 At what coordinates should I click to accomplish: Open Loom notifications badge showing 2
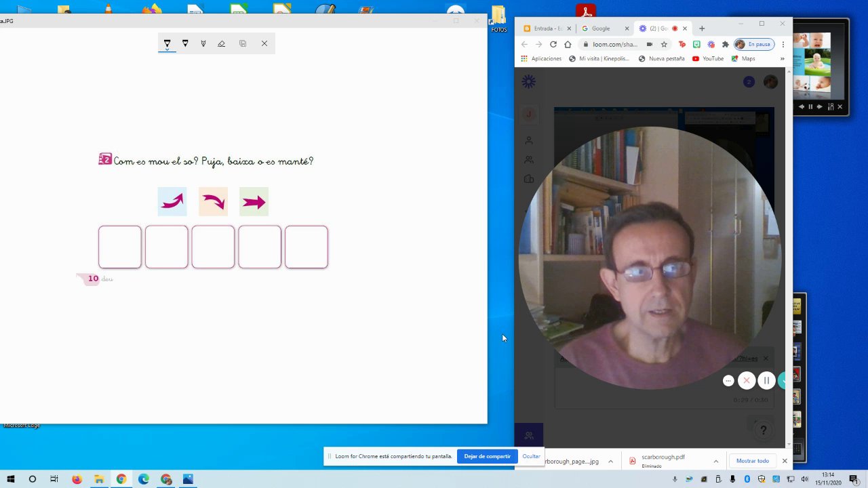point(749,82)
